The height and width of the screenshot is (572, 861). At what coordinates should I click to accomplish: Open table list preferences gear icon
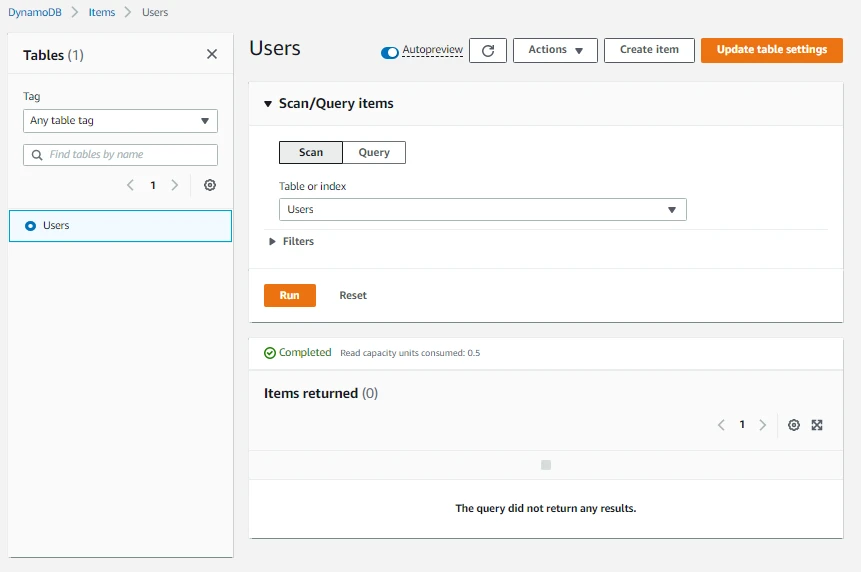pos(210,185)
